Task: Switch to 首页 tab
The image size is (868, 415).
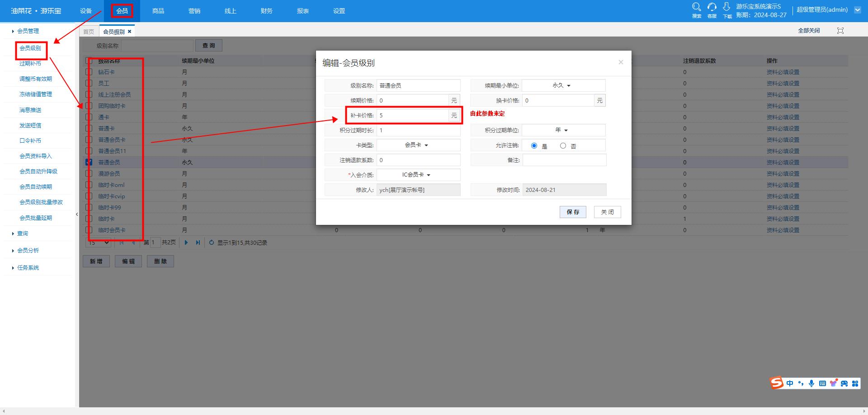Action: tap(89, 32)
